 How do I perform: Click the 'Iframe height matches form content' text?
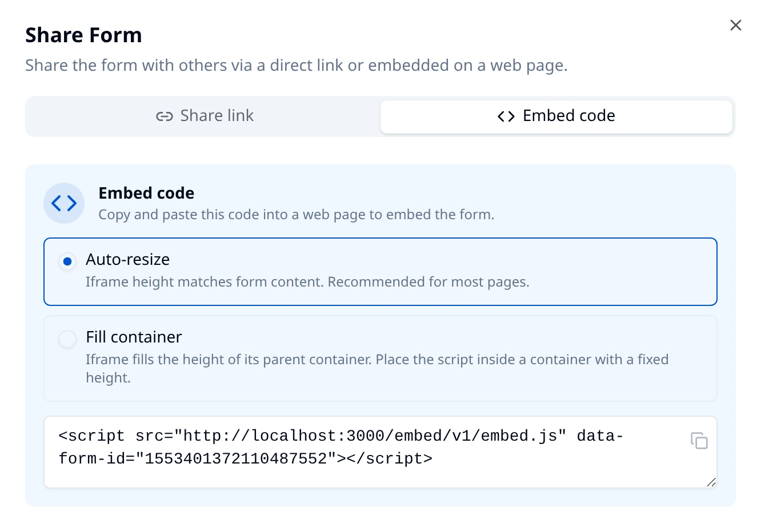pos(307,282)
